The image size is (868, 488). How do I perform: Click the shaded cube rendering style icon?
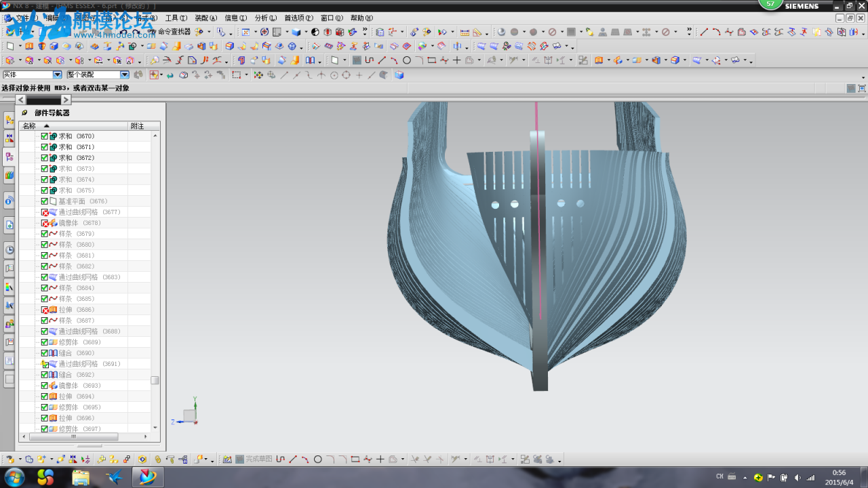(x=296, y=32)
